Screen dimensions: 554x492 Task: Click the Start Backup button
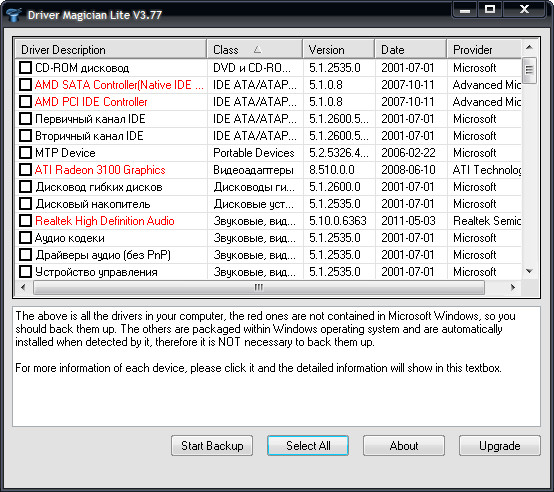(212, 446)
